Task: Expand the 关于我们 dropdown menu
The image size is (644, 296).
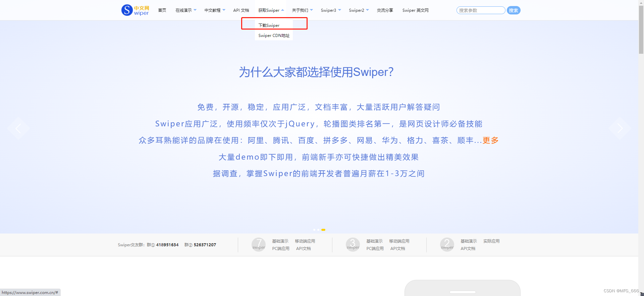Action: 302,10
